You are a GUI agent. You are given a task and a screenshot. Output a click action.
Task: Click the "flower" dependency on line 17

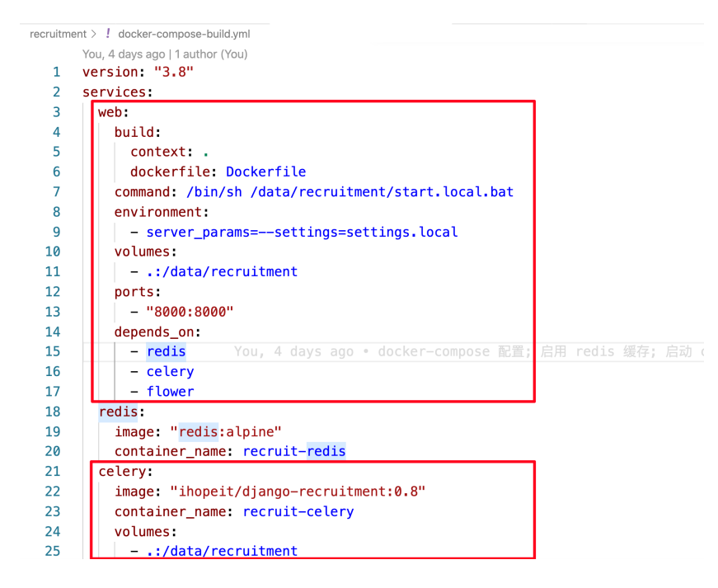[170, 391]
